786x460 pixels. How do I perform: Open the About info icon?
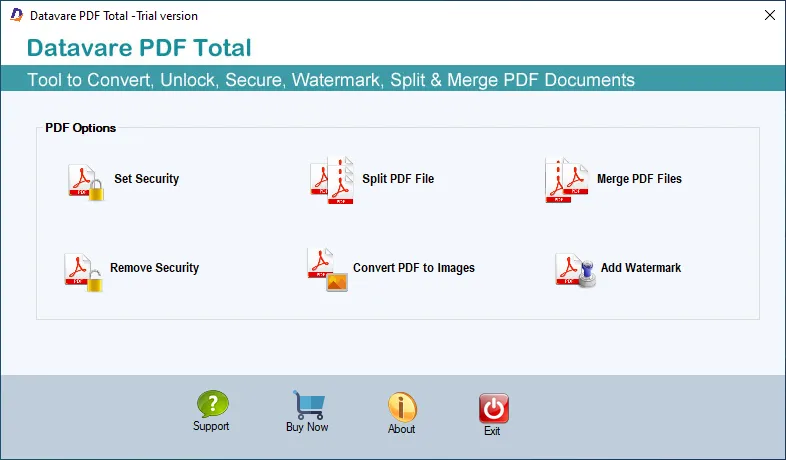[x=402, y=406]
